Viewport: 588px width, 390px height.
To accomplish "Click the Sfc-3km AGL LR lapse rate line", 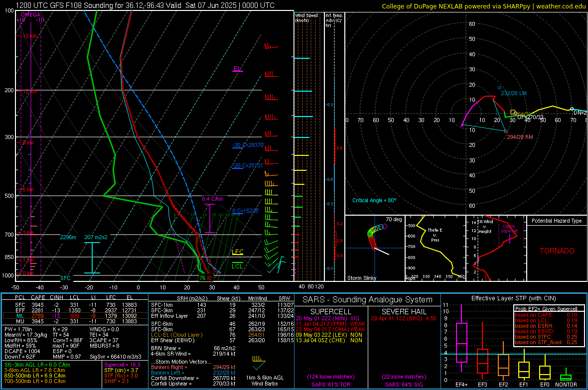I will click(x=37, y=365).
